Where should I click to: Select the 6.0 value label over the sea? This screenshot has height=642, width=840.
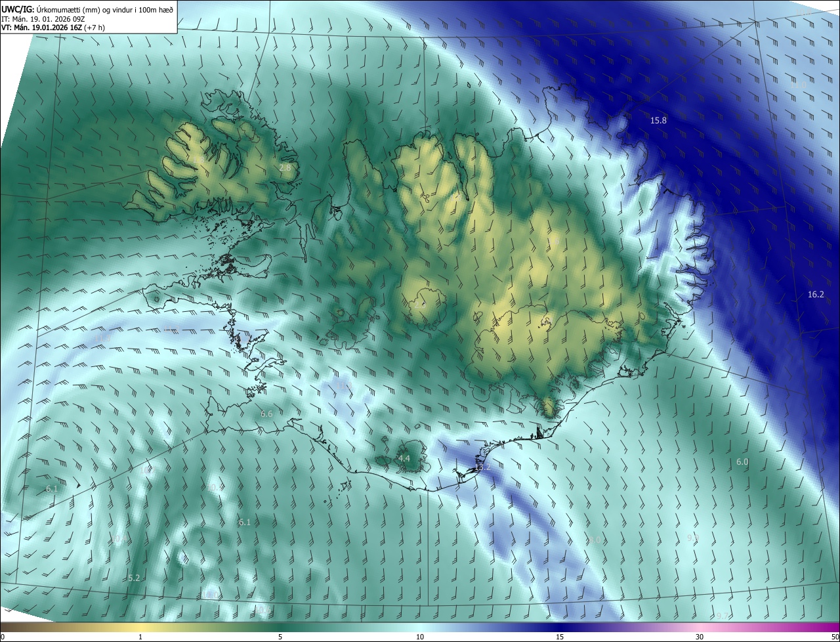click(x=742, y=462)
